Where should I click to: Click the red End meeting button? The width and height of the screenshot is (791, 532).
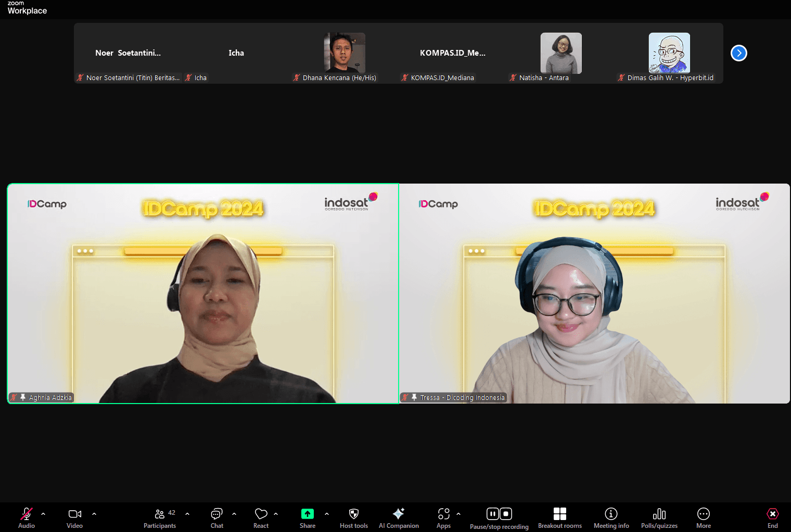click(773, 514)
